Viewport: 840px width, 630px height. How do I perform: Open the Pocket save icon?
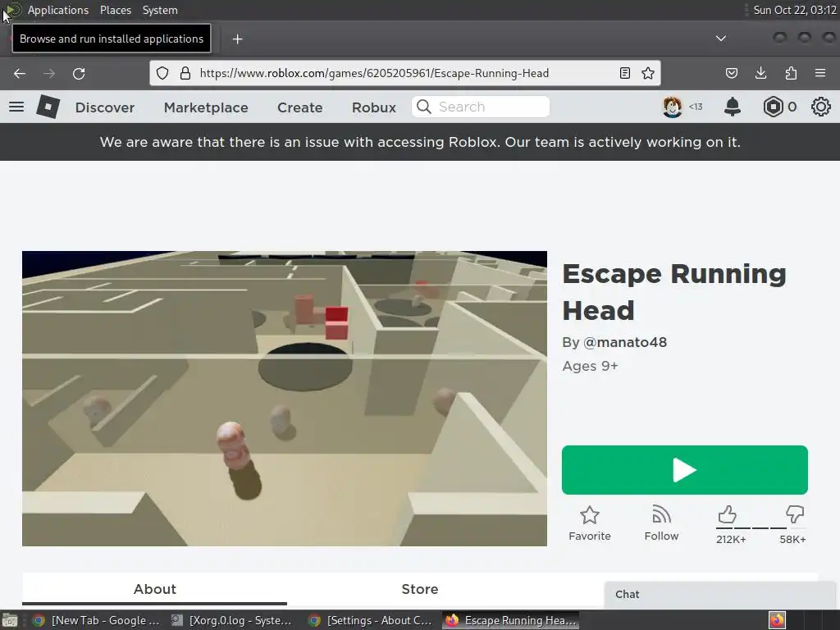tap(731, 73)
